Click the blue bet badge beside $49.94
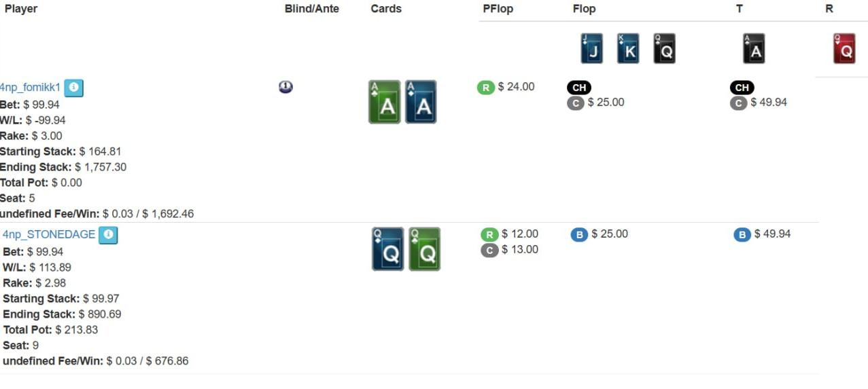 click(x=742, y=235)
